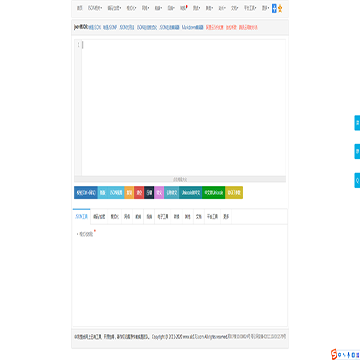Switch to the 电子工具 tab

[x=163, y=217]
